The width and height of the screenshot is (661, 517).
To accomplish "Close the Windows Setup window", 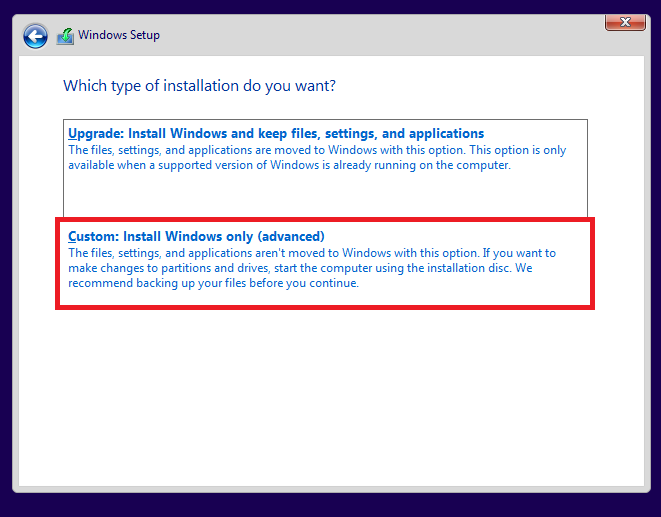I will point(625,22).
